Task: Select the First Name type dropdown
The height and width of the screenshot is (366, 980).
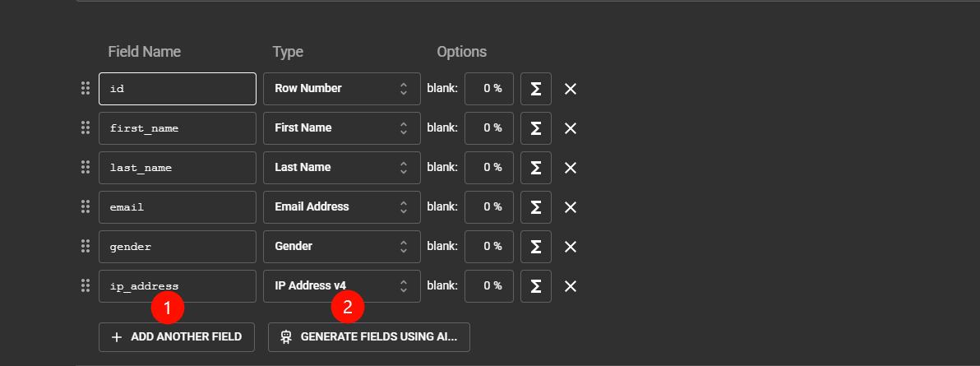Action: point(342,128)
